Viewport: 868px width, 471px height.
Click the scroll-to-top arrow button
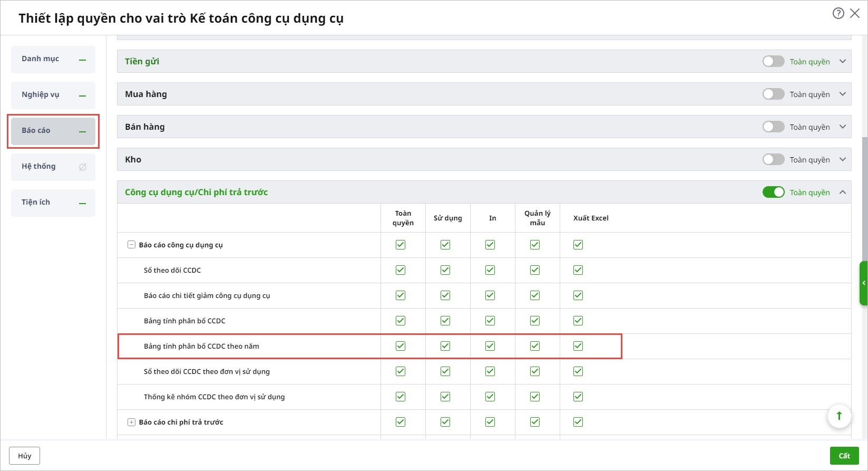839,416
